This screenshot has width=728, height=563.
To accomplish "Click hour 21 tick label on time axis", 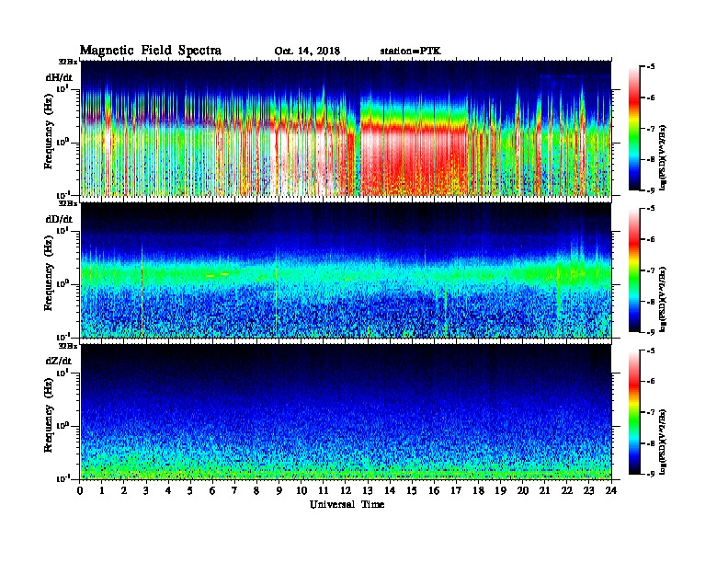I will tap(544, 491).
